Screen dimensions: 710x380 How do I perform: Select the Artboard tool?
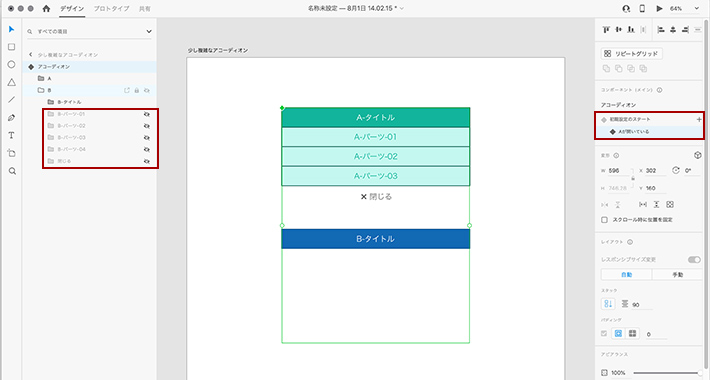pyautogui.click(x=12, y=153)
